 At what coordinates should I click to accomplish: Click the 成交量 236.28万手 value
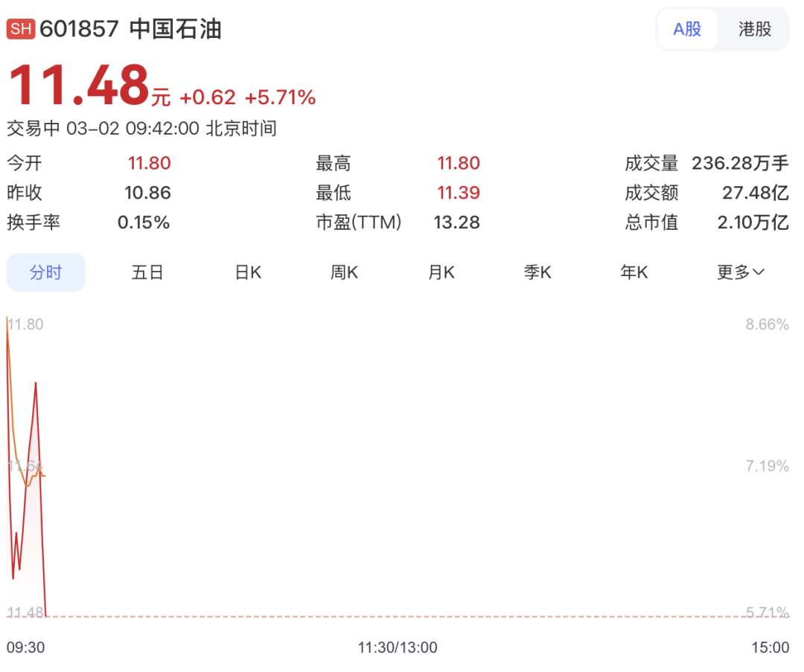(739, 163)
